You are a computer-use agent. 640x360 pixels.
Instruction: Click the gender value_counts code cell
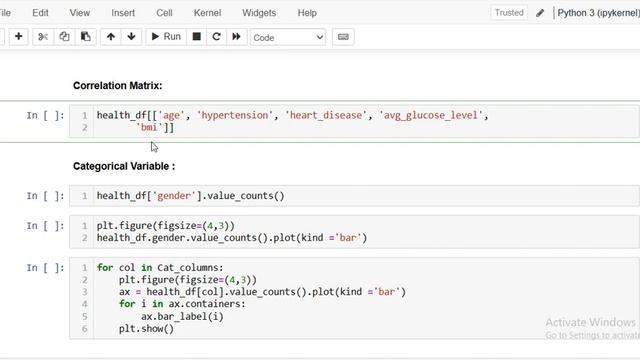(353, 196)
